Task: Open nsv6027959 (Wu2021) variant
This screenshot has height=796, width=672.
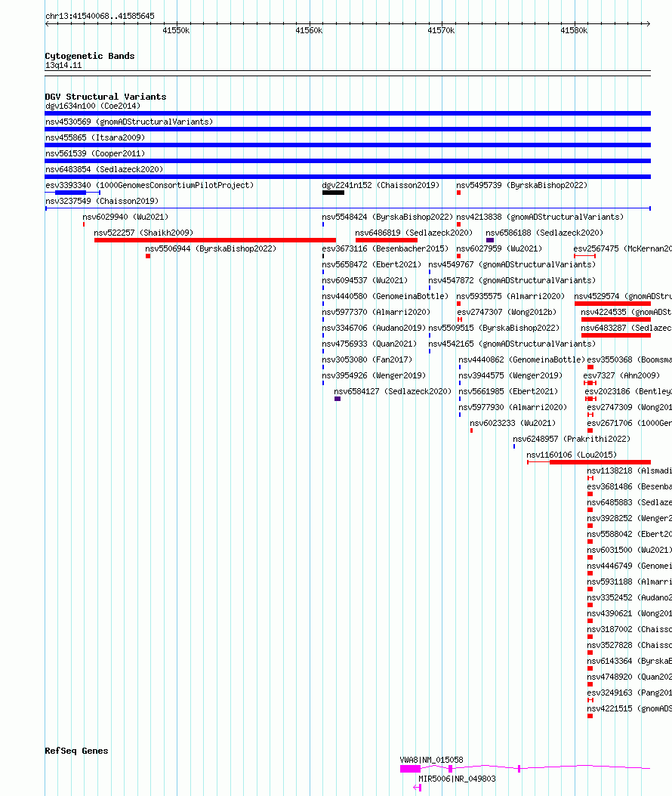Action: point(499,248)
